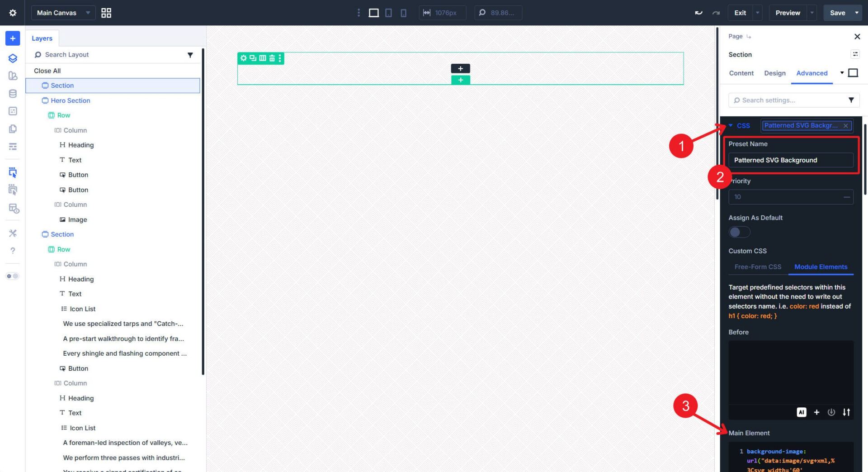
Task: Duplicate the section using the green toolbar icon
Action: tap(253, 58)
